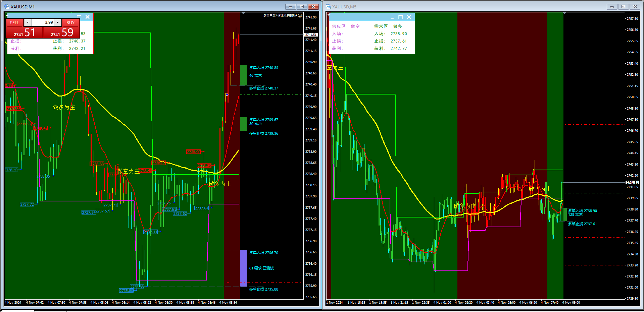Screen dimensions: 644x312
Task: Click the blue '2737.11' price tag
Action: (150, 232)
